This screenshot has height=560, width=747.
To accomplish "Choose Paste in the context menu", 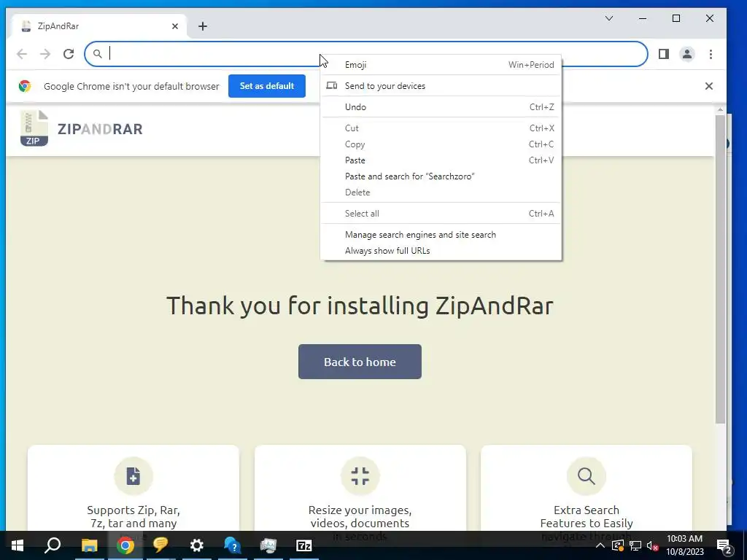I will point(441,160).
